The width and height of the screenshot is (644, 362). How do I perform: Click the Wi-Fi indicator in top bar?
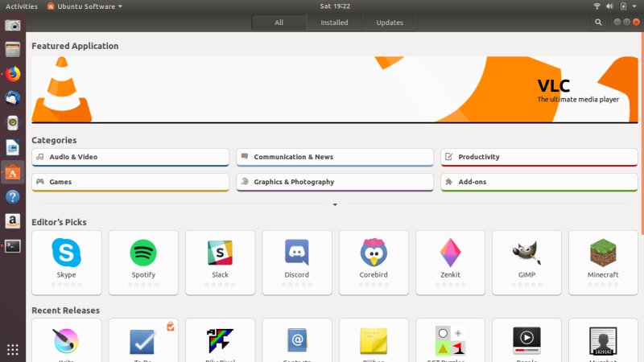(597, 6)
